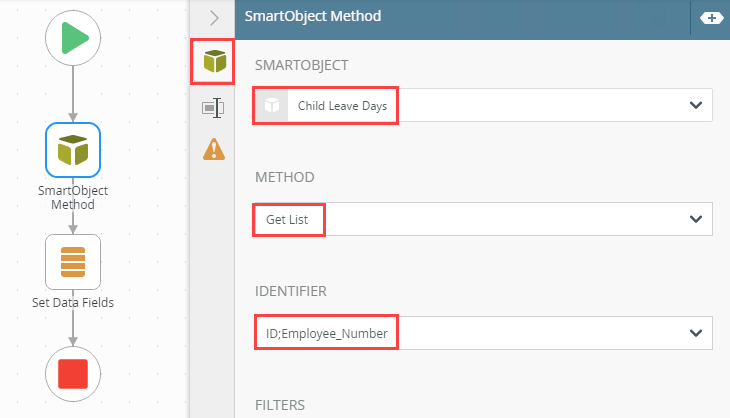Click the green Start event node
This screenshot has width=730, height=418.
pos(73,38)
